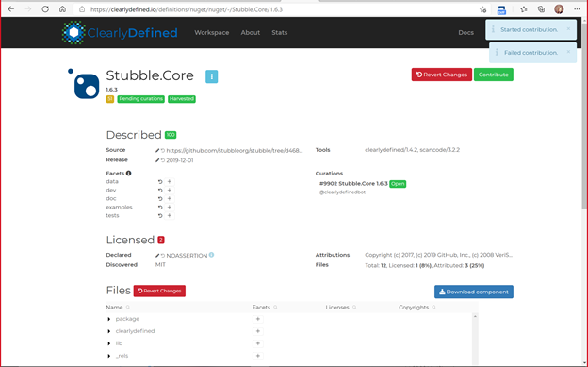The height and width of the screenshot is (367, 588).
Task: Open the Stats nav item
Action: pyautogui.click(x=279, y=33)
